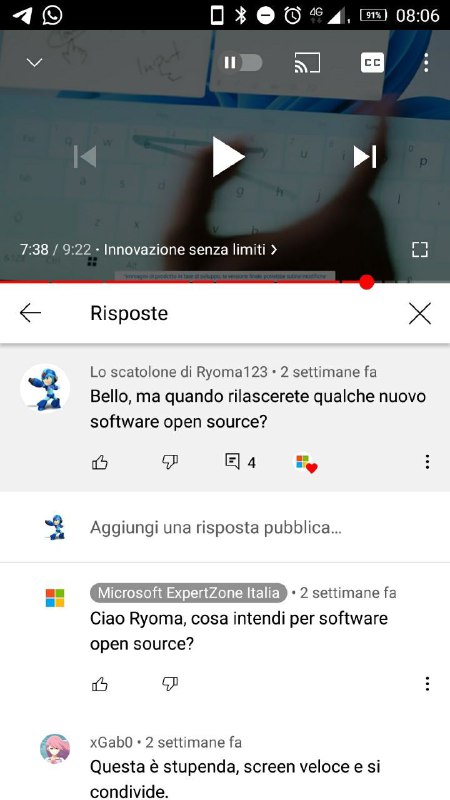Image resolution: width=450 pixels, height=800 pixels.
Task: Open the video player's three-dot menu
Action: tap(426, 63)
